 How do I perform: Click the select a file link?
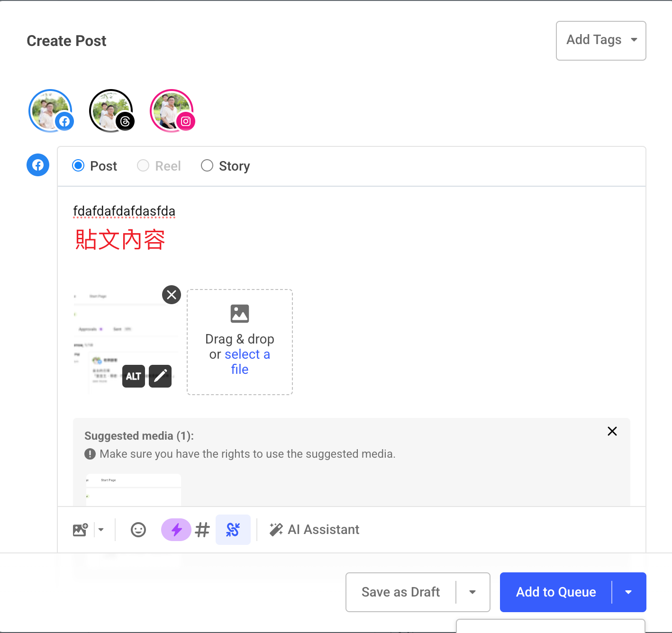click(x=246, y=355)
